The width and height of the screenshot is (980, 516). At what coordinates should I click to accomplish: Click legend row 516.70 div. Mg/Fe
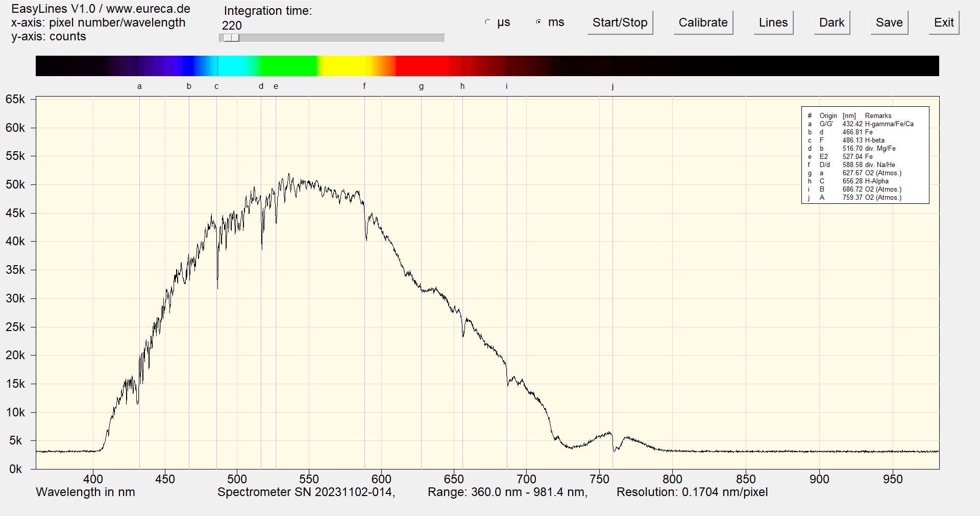tap(851, 149)
